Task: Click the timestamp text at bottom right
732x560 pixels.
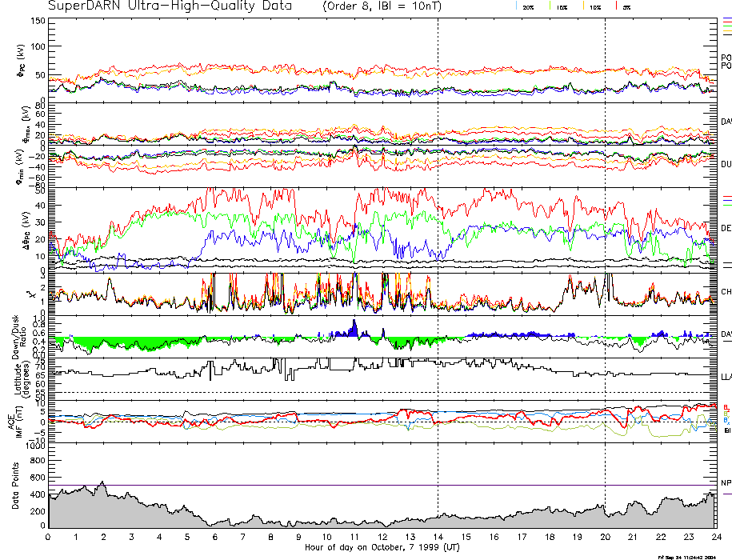Action: tap(691, 557)
